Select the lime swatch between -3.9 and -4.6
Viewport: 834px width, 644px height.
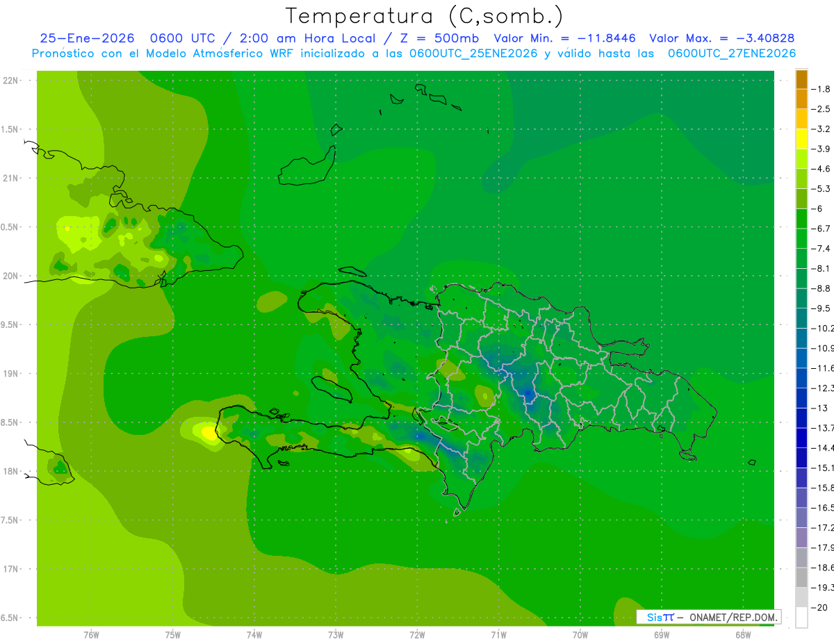pyautogui.click(x=801, y=159)
